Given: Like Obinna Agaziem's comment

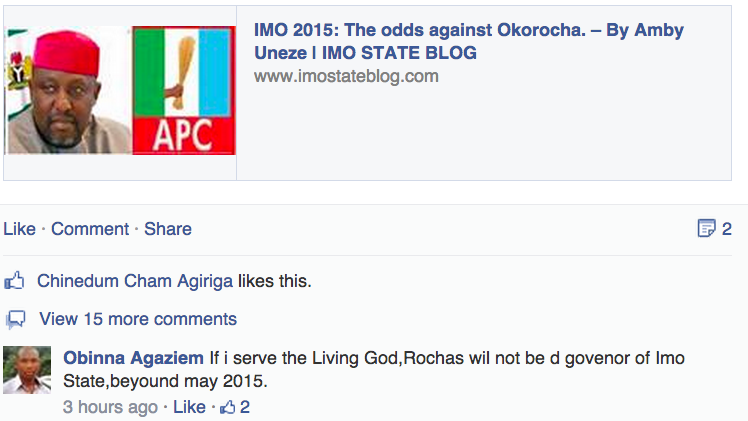Looking at the screenshot, I should 189,407.
